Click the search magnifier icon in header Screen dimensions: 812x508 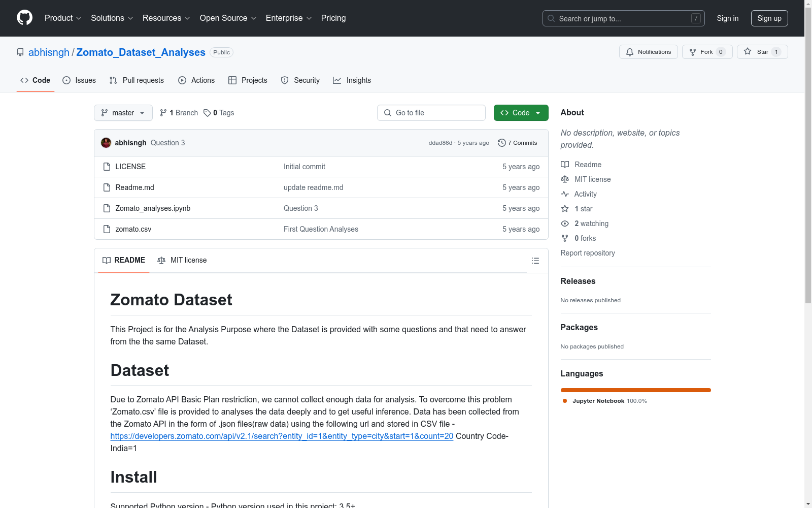[x=551, y=18]
